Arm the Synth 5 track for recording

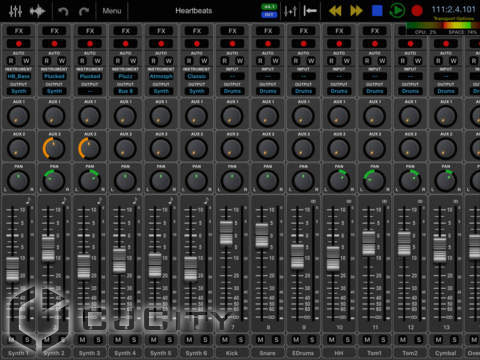point(161,43)
